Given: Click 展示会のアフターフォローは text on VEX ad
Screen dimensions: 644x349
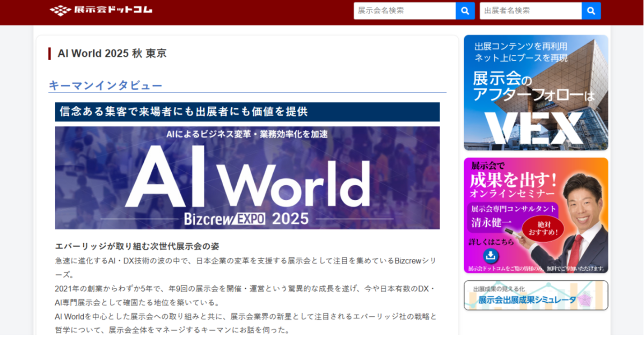Looking at the screenshot, I should coord(533,88).
